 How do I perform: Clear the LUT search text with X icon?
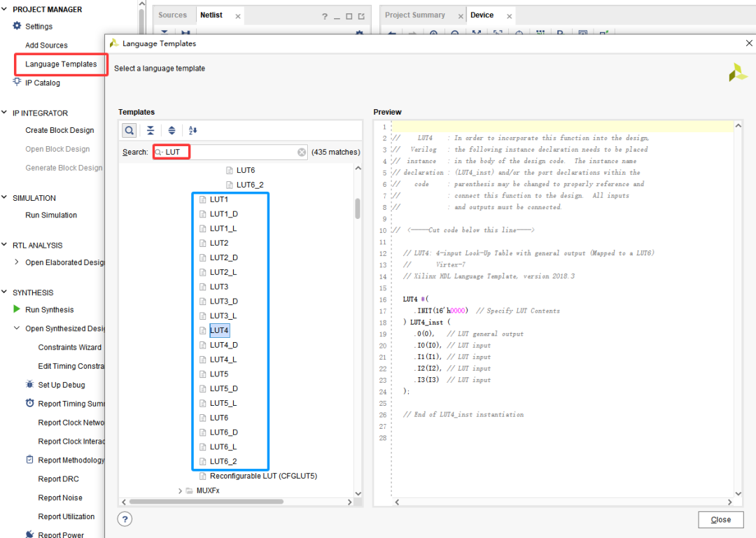click(302, 152)
